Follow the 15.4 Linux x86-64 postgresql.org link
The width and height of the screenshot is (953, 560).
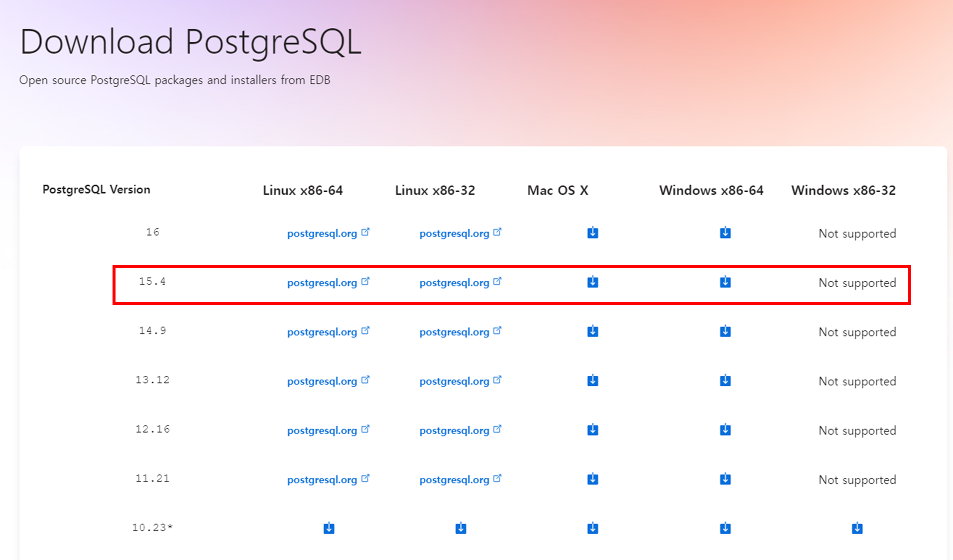(x=328, y=282)
